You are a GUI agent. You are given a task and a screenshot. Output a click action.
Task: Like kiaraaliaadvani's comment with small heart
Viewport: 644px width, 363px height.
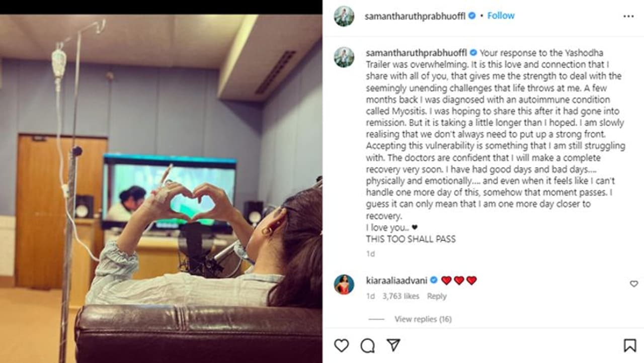point(634,284)
